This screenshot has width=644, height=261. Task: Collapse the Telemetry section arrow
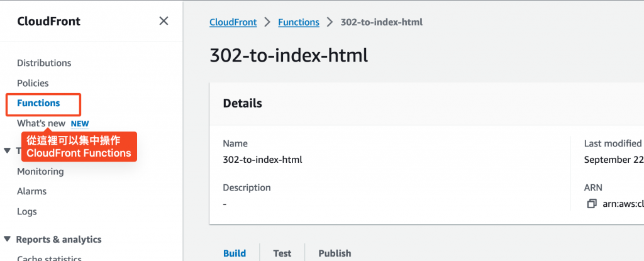(7, 150)
